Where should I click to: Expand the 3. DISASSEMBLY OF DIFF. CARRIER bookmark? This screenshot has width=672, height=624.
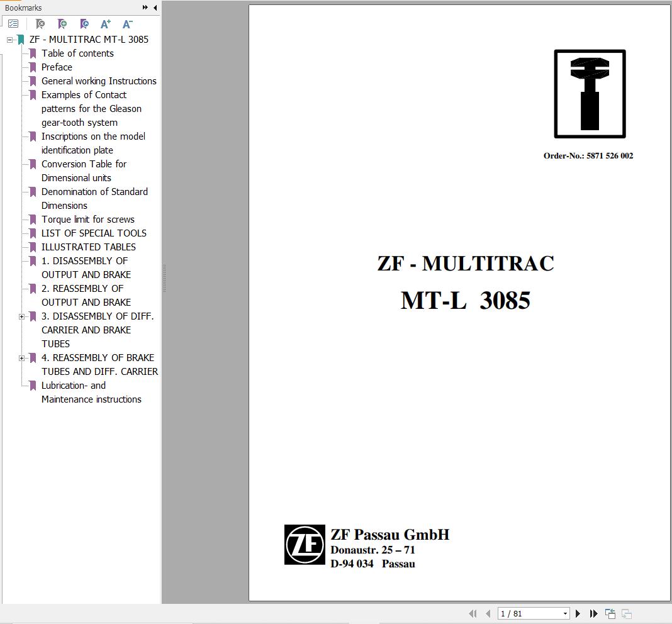pyautogui.click(x=22, y=316)
